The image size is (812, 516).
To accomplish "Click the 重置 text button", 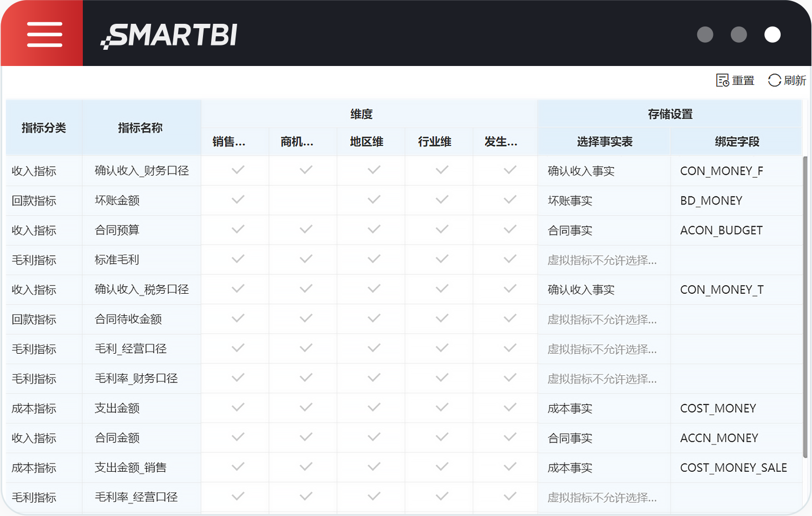I will point(743,81).
